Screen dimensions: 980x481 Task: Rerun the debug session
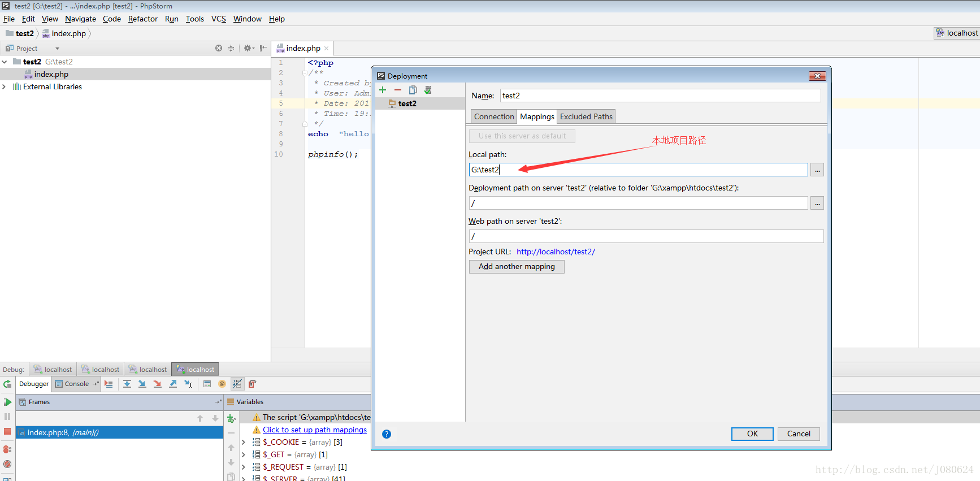(7, 384)
